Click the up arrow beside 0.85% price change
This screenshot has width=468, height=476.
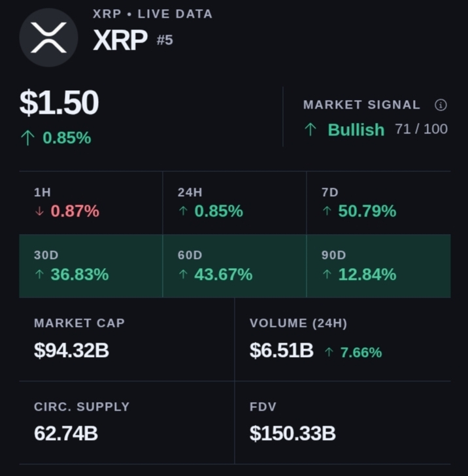click(x=27, y=137)
